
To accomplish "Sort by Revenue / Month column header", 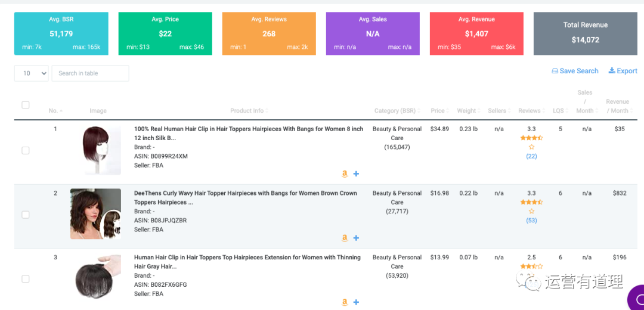I will 617,106.
